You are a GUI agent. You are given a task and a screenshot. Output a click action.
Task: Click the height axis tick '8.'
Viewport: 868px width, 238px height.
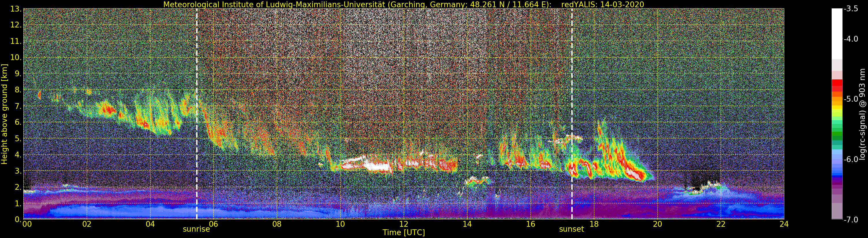point(18,90)
